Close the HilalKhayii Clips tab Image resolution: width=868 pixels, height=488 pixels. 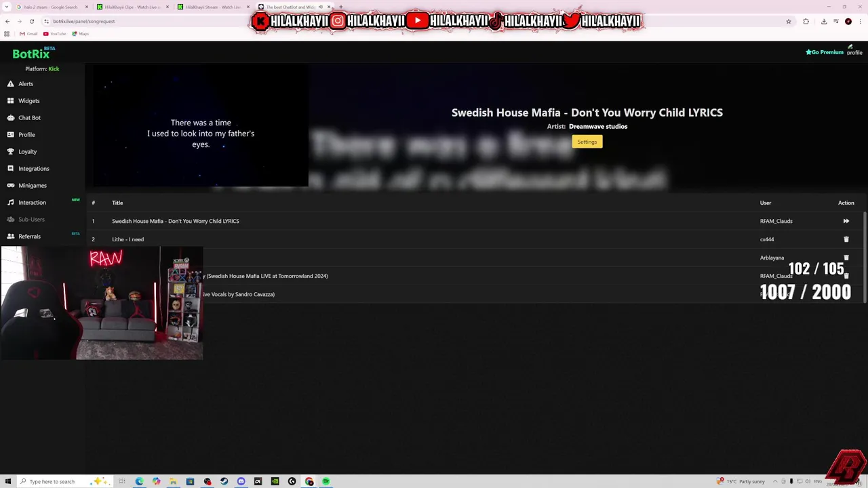pyautogui.click(x=167, y=7)
